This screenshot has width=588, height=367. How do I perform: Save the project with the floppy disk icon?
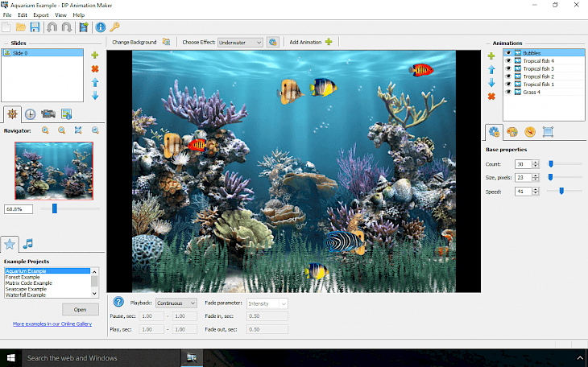pyautogui.click(x=35, y=27)
